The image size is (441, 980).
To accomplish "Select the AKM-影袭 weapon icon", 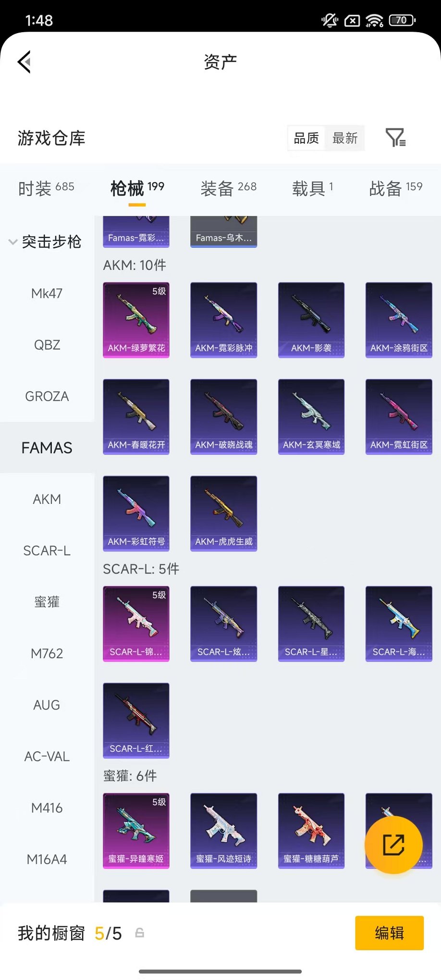I will [x=311, y=320].
